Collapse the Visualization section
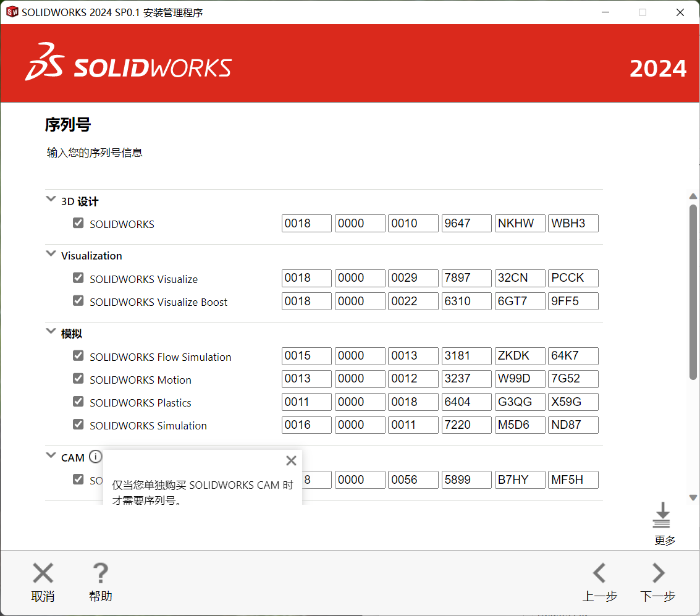The height and width of the screenshot is (616, 700). (x=51, y=255)
